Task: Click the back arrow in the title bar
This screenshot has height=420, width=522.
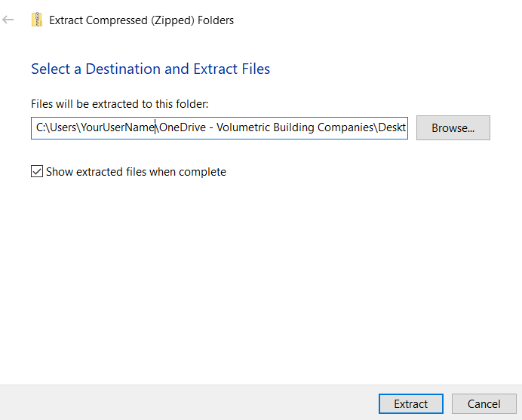Action: coord(9,20)
